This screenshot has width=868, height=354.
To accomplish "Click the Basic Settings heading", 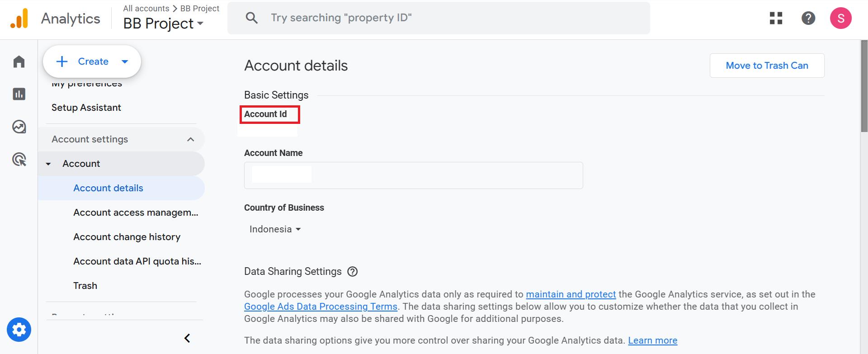I will point(276,95).
